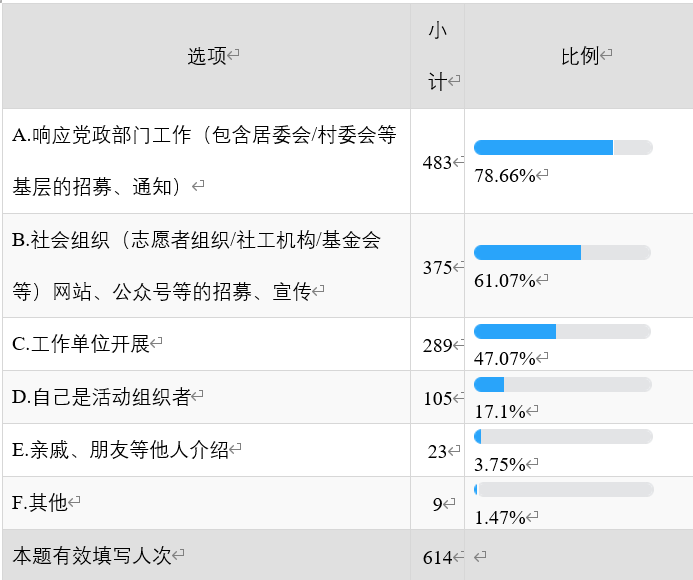Click option D 自己是活动组织者
Screen dimensions: 693x580
102,398
